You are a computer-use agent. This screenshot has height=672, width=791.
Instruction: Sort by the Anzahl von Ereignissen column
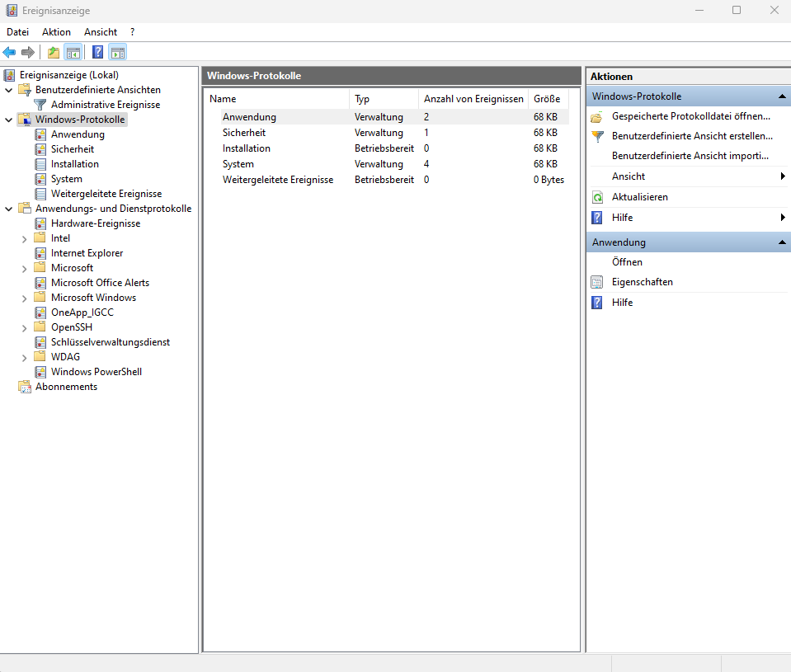point(473,99)
